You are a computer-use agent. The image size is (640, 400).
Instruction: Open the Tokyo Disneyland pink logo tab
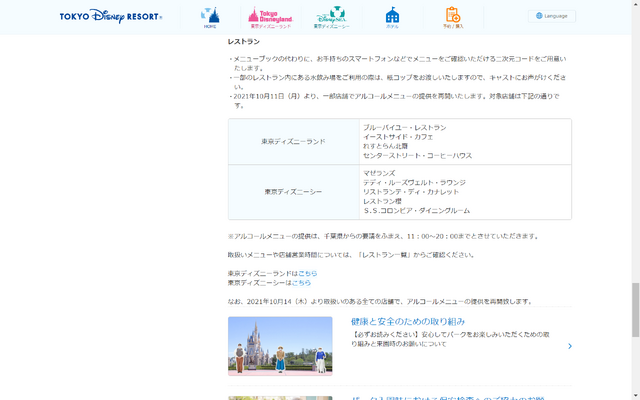pos(271,18)
